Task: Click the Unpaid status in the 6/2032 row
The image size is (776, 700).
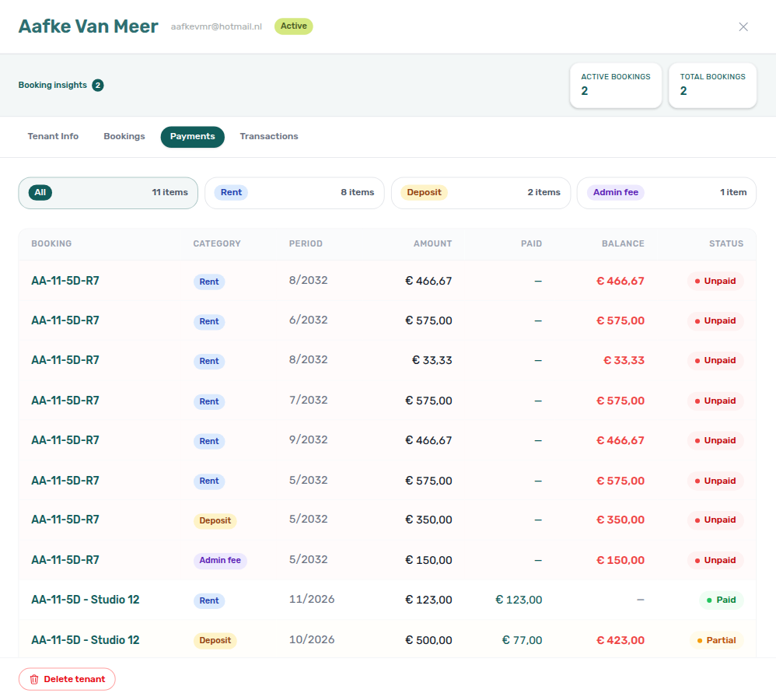Action: (x=715, y=320)
